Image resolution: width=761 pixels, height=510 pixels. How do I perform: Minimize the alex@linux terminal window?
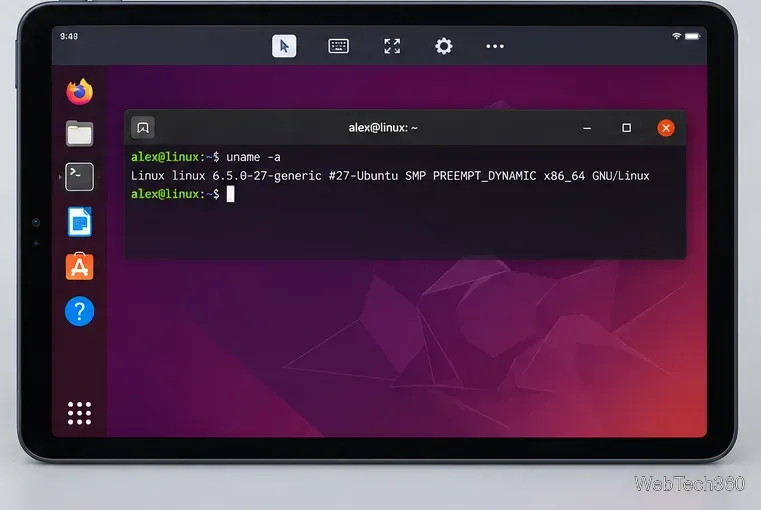pyautogui.click(x=587, y=128)
